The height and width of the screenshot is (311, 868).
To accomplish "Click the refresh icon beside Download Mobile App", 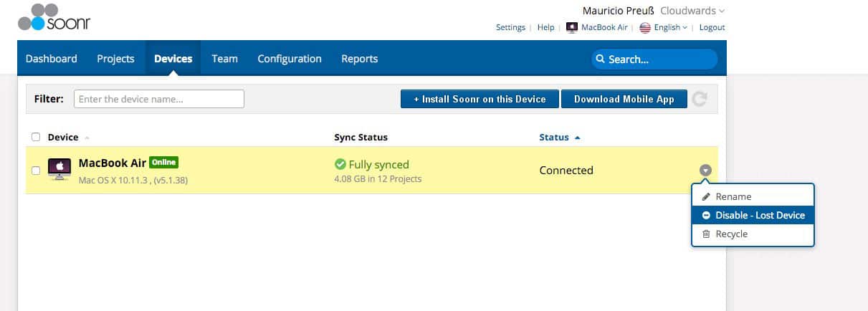I will point(700,100).
